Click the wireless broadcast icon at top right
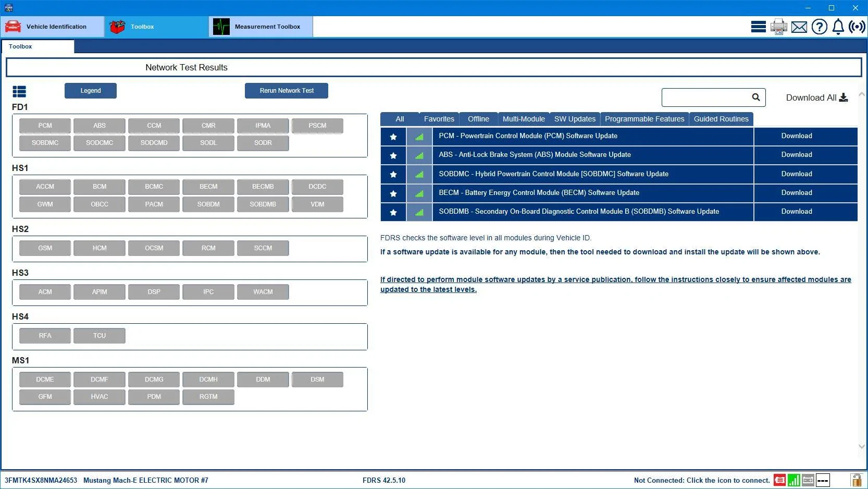The image size is (868, 489). 857,27
